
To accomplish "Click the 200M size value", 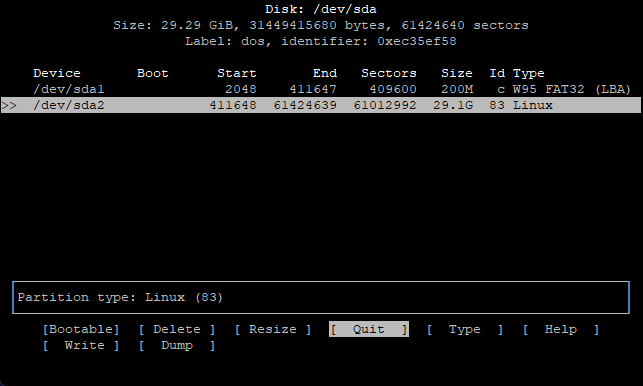I will pos(457,89).
